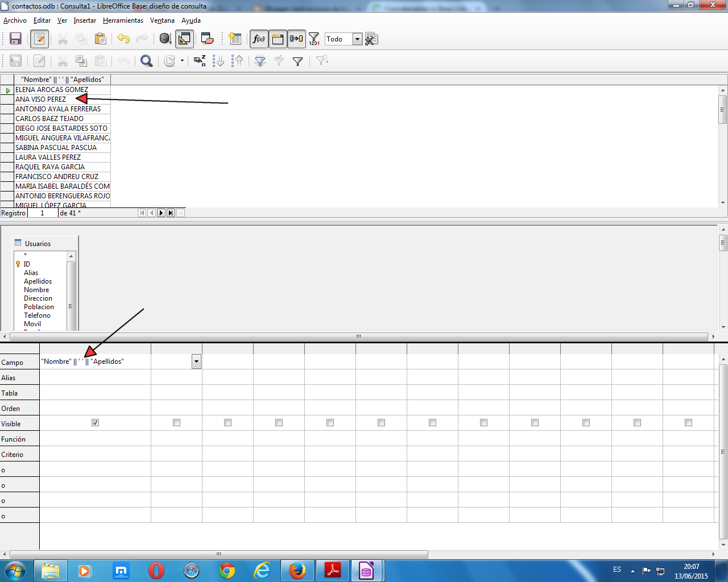Uncheck the Visible checkbox of the first column
The height and width of the screenshot is (582, 728).
tap(96, 422)
